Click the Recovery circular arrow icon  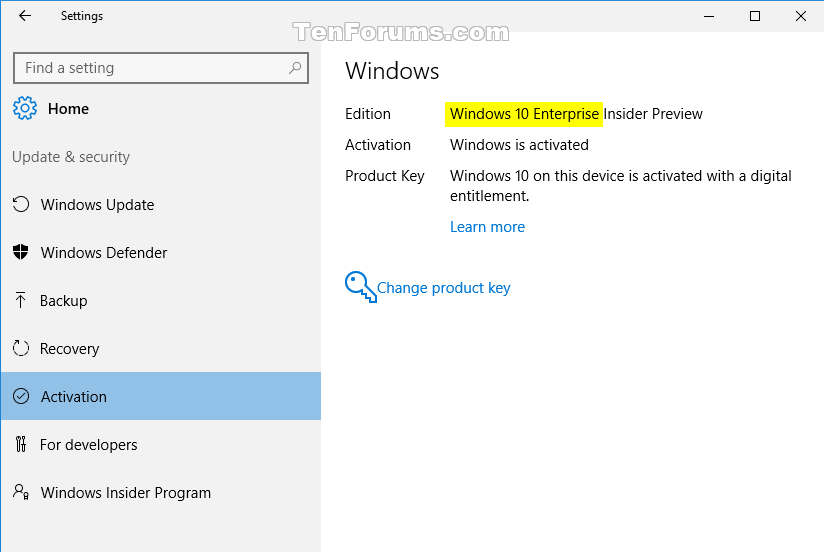tap(21, 348)
